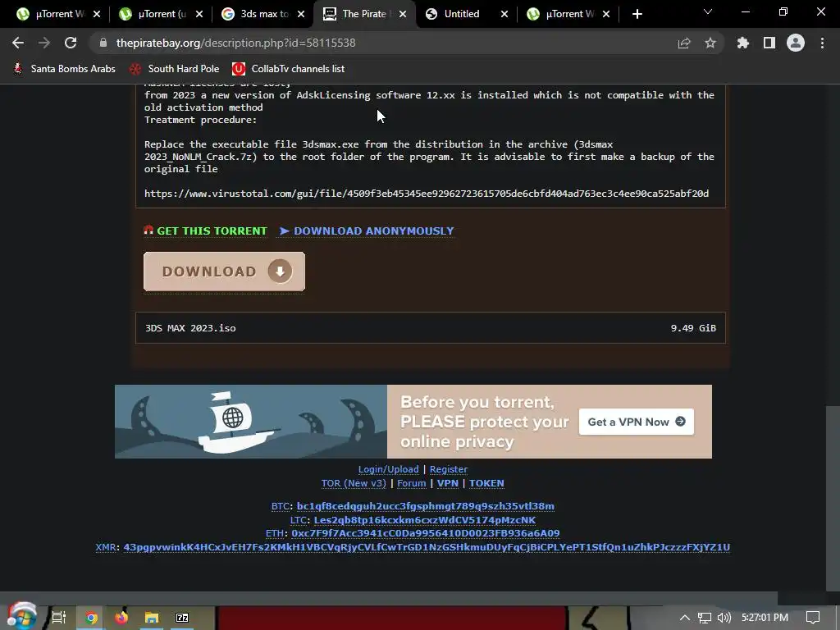Close the first µTorrent Web tab
Viewport: 840px width, 630px height.
click(97, 15)
